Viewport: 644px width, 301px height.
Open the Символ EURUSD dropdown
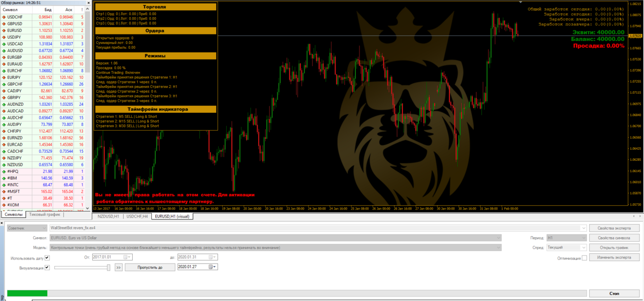coord(498,238)
